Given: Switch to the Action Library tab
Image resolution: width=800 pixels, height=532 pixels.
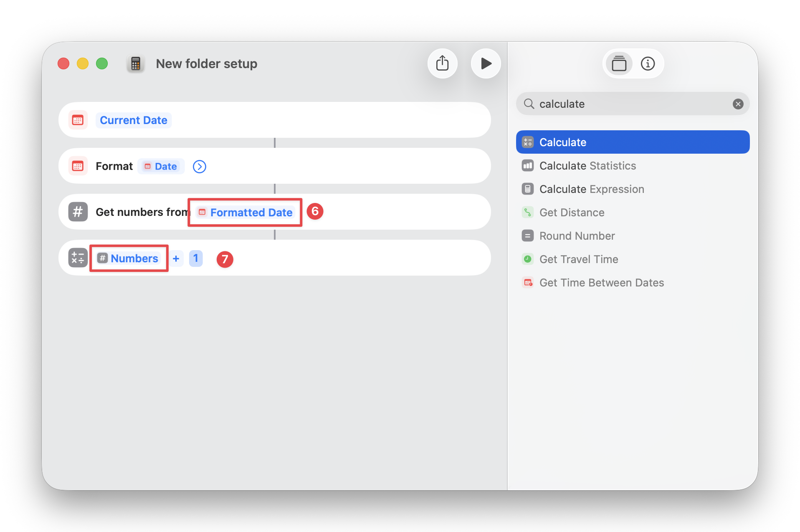Looking at the screenshot, I should (619, 63).
